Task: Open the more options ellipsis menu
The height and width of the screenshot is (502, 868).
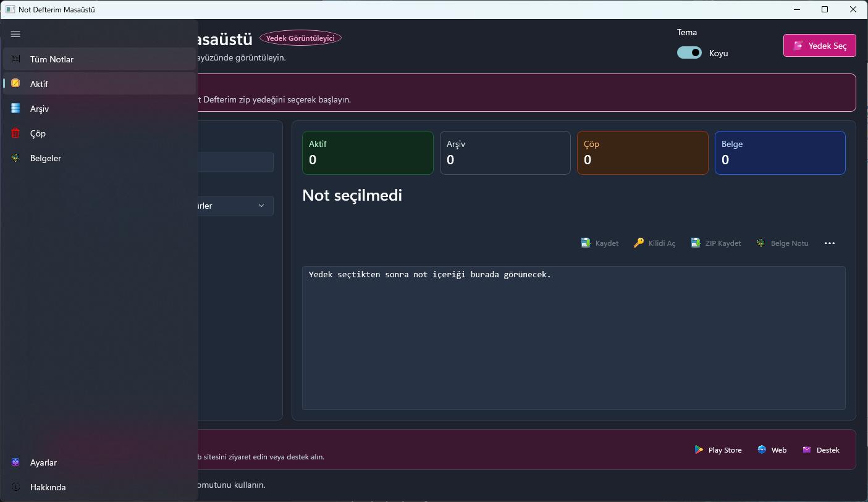Action: tap(830, 243)
